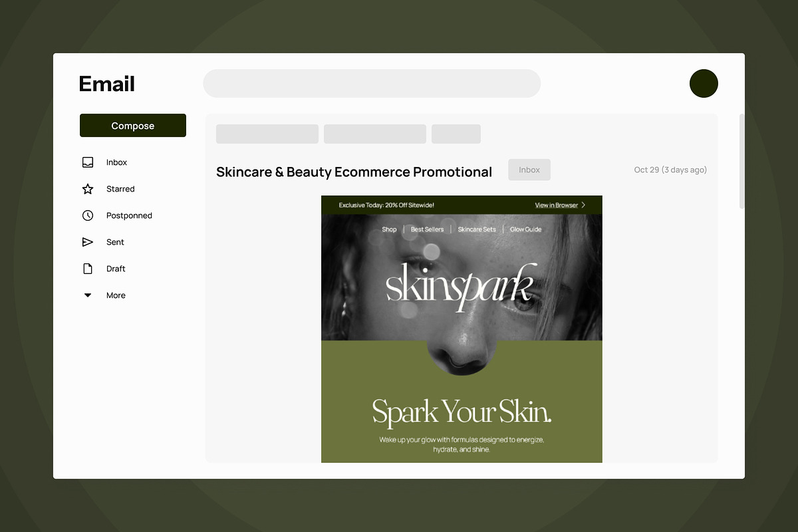Viewport: 798px width, 532px height.
Task: Click the vertical scrollbar thumb
Action: pyautogui.click(x=742, y=162)
